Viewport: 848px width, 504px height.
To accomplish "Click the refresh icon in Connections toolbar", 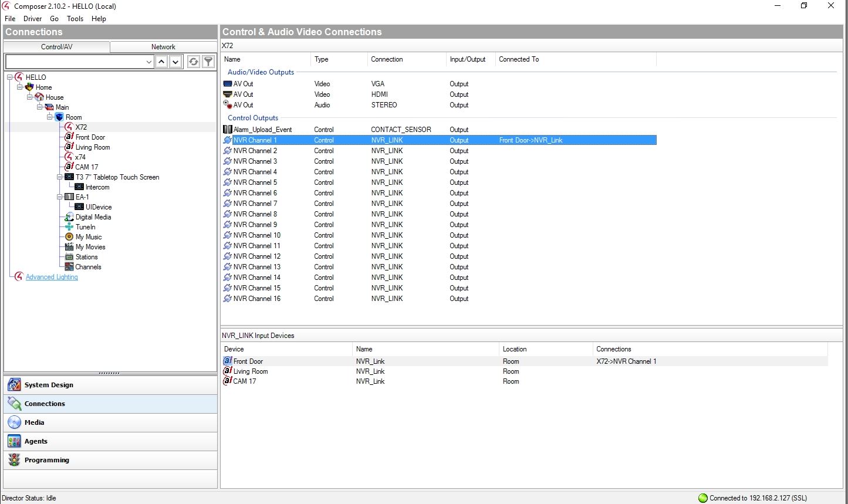I will (x=193, y=62).
